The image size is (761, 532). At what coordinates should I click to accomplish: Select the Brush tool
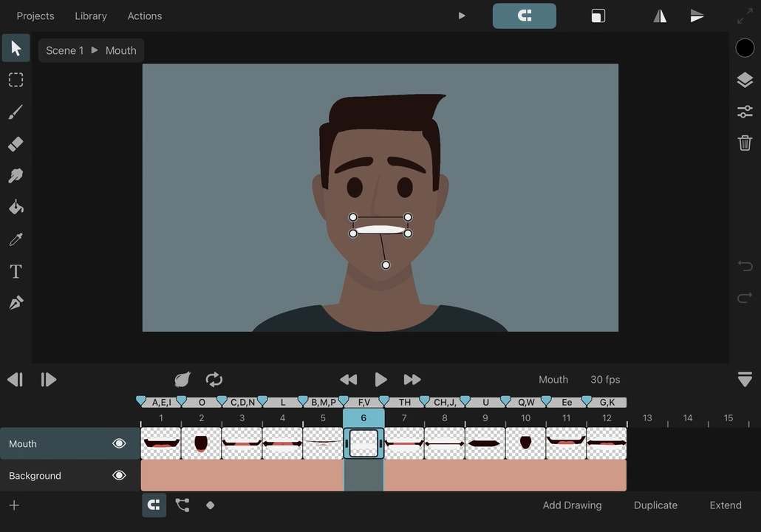16,112
